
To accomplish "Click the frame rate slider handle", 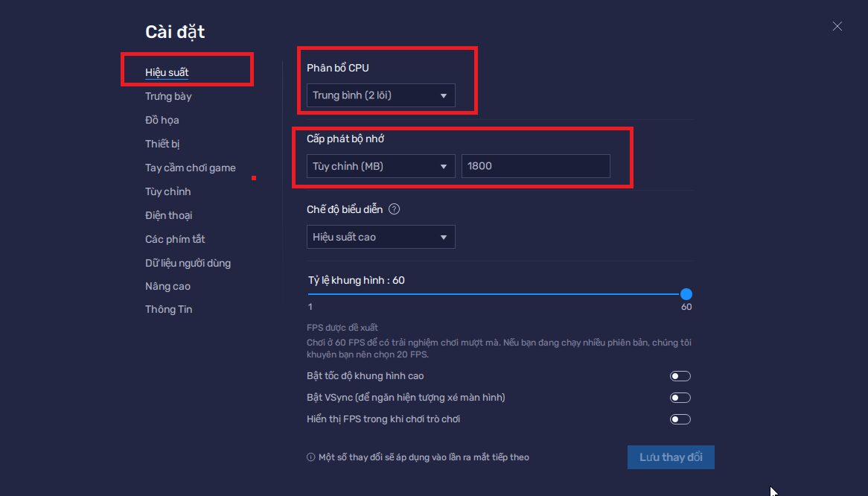I will click(686, 294).
